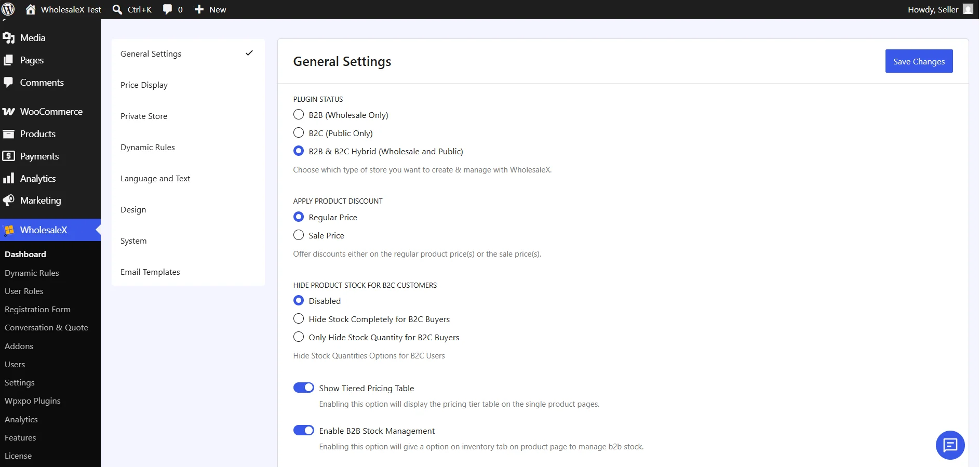The width and height of the screenshot is (980, 467).
Task: Open the Design settings tab
Action: click(188, 210)
